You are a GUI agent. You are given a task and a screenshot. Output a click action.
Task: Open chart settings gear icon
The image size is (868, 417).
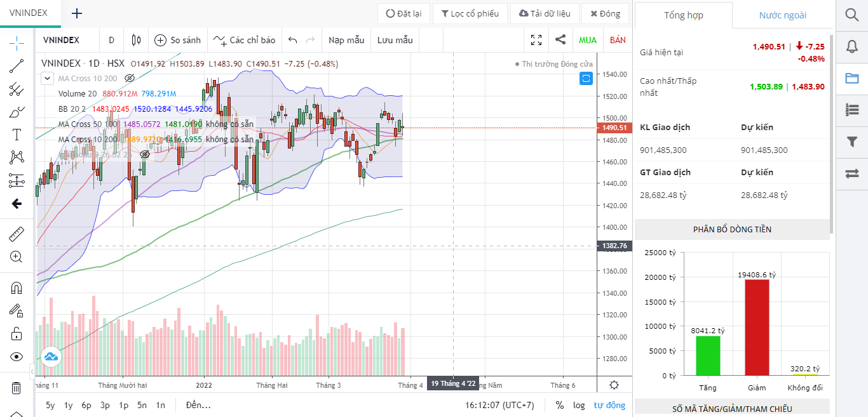614,385
